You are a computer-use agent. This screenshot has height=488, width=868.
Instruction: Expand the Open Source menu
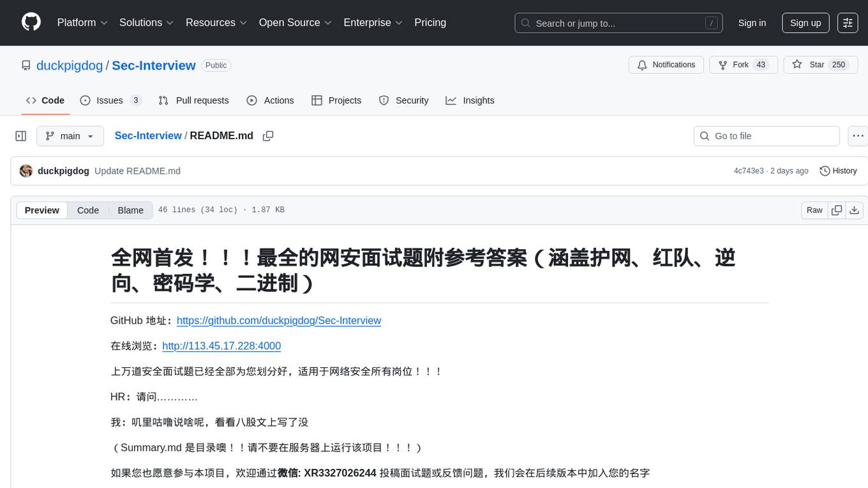coord(295,22)
